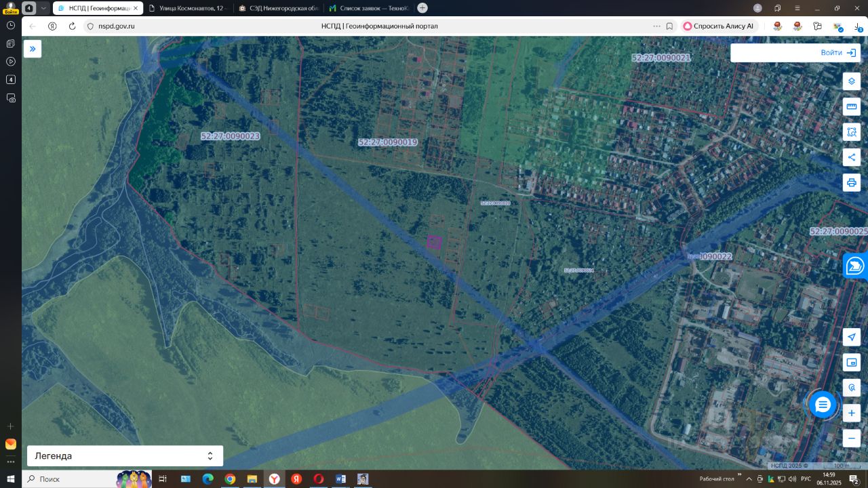The width and height of the screenshot is (868, 488).
Task: Print the map
Action: 852,183
